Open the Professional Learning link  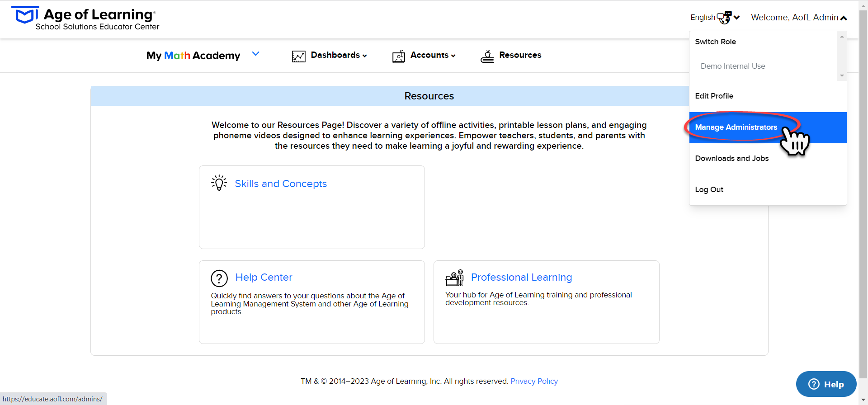click(521, 278)
